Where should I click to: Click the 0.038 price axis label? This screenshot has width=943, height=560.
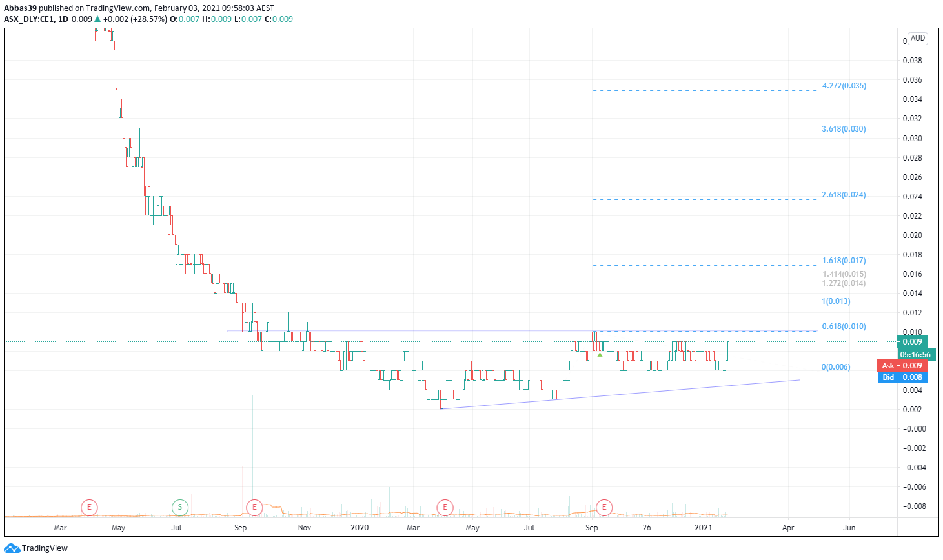click(913, 61)
